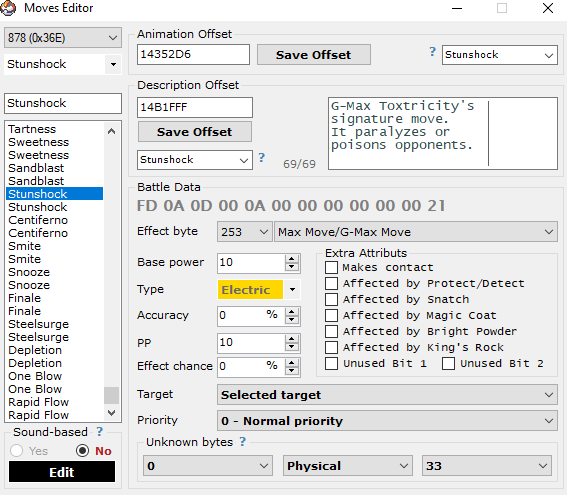Toggle Unused Bit 1 checkbox
This screenshot has height=495, width=567.
[x=331, y=363]
